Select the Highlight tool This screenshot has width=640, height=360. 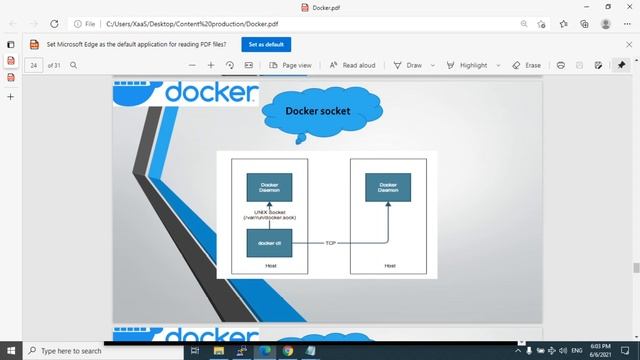click(x=467, y=65)
